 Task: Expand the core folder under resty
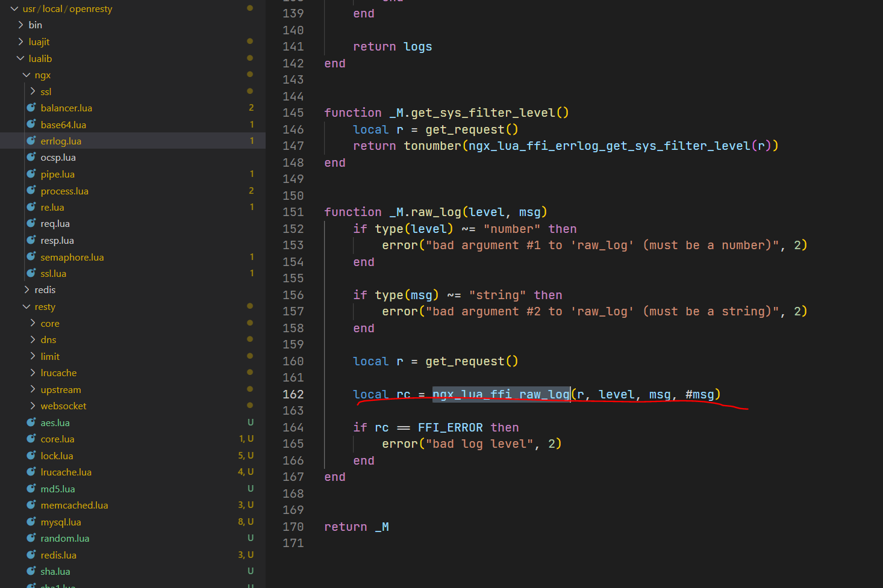33,323
